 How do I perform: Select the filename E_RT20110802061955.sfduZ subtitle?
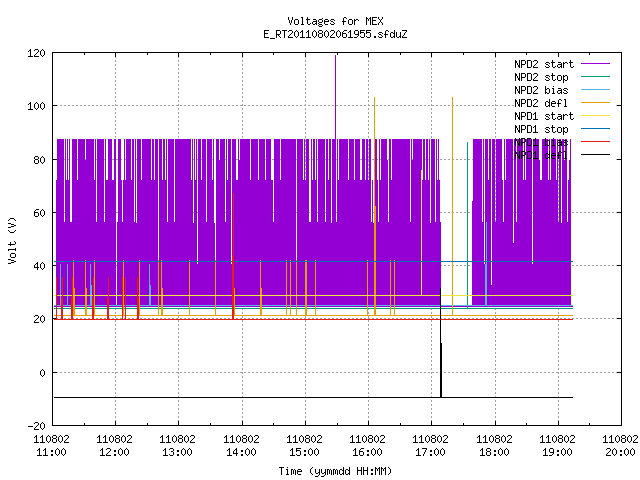click(335, 34)
